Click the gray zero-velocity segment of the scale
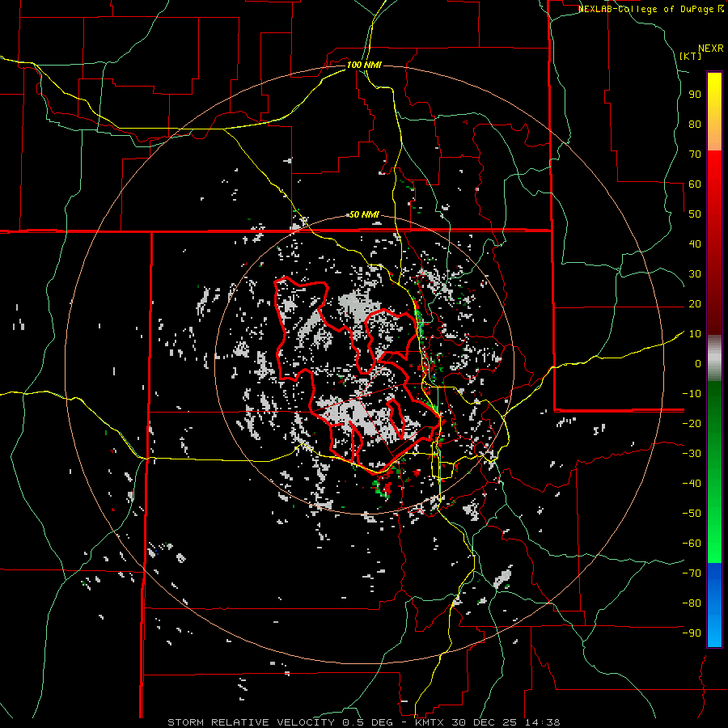The image size is (728, 728). [x=714, y=358]
